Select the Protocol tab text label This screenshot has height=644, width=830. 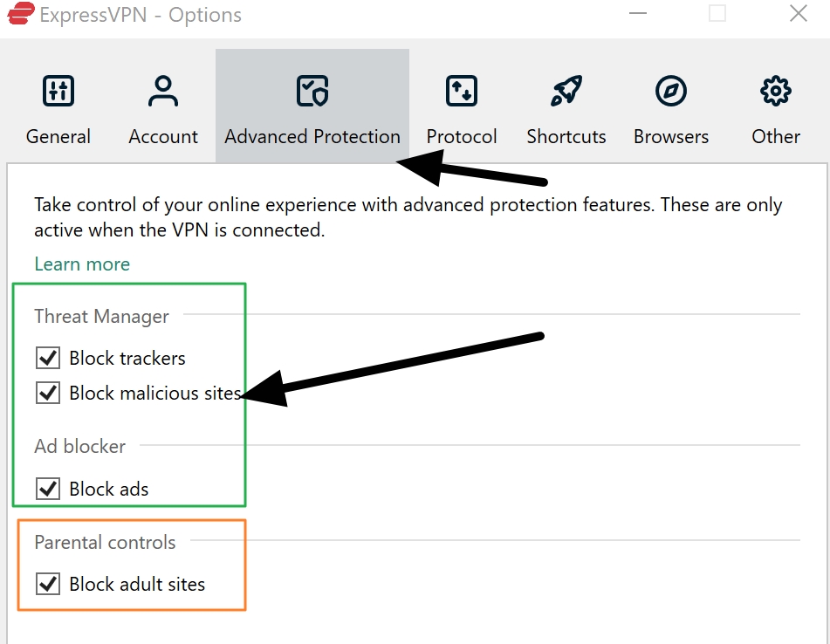(x=462, y=137)
